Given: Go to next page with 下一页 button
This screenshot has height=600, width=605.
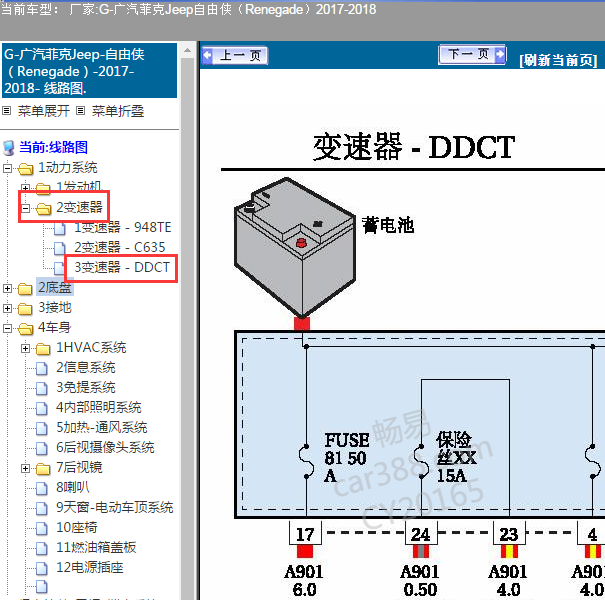Looking at the screenshot, I should tap(472, 54).
